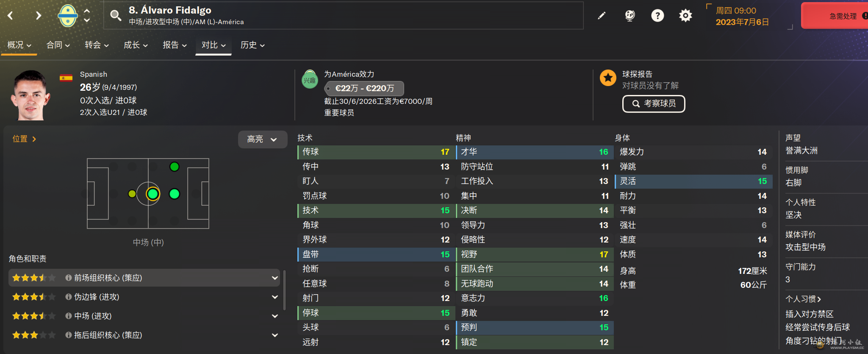Open the 转会 tab menu
The image size is (868, 354).
97,45
